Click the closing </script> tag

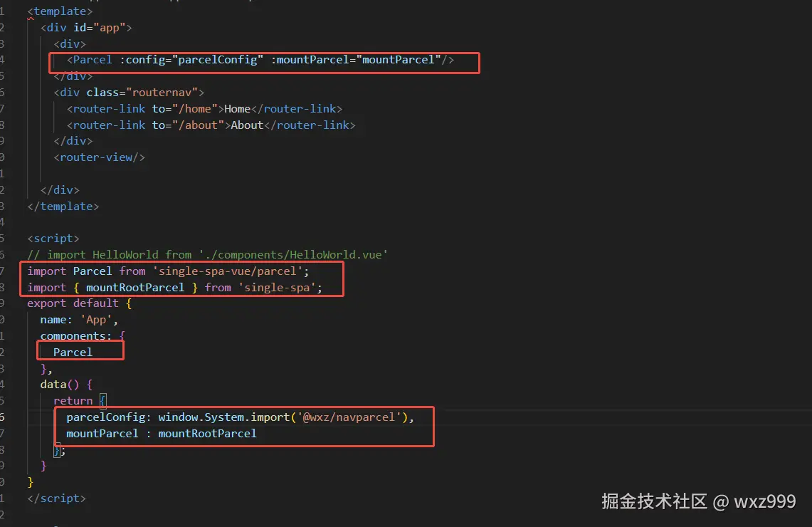tap(56, 498)
